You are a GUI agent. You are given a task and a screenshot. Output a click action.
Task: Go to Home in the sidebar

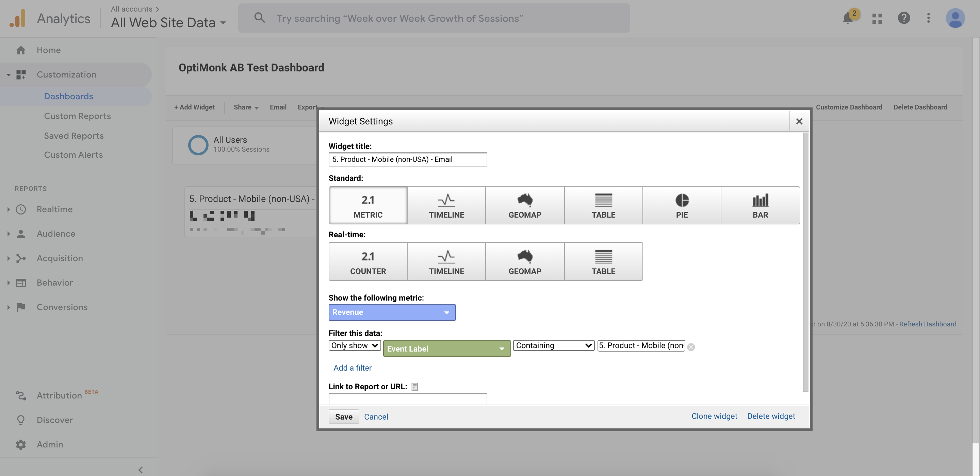coord(48,50)
